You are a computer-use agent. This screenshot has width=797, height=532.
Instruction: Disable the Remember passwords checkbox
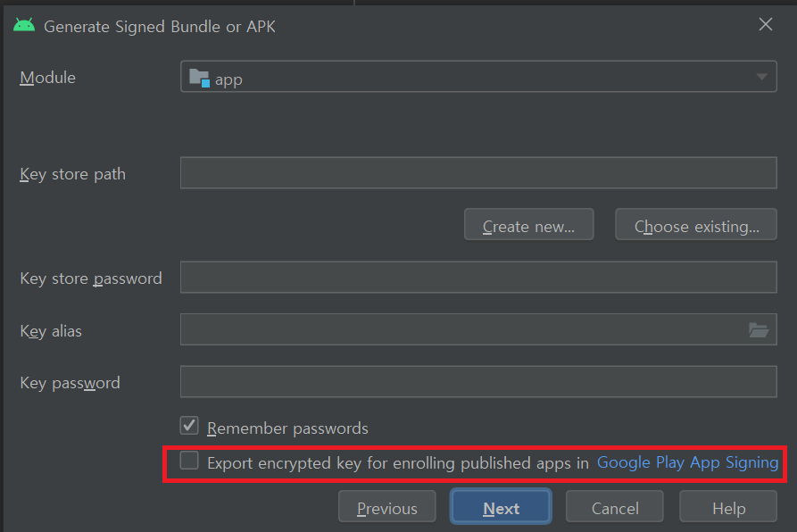(189, 427)
